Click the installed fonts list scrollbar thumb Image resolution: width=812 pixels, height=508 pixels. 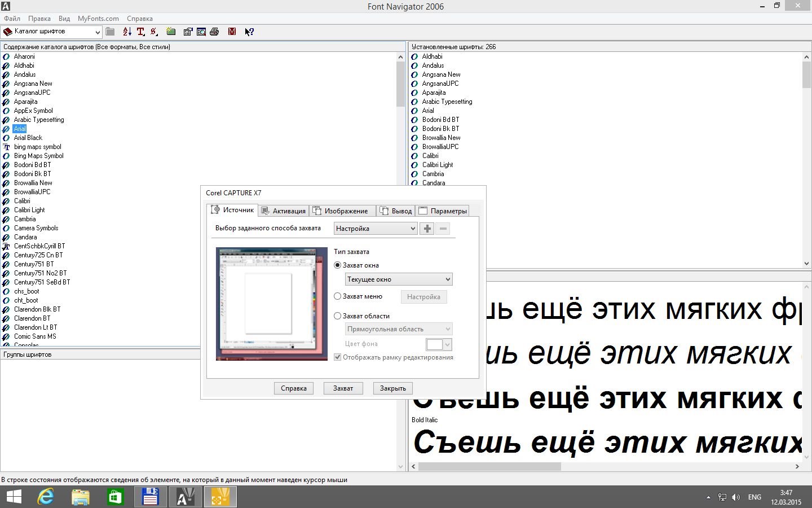(806, 75)
